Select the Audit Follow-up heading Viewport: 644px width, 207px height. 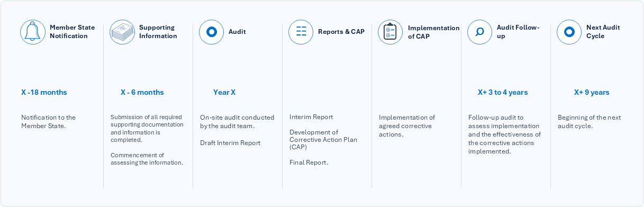pyautogui.click(x=518, y=32)
